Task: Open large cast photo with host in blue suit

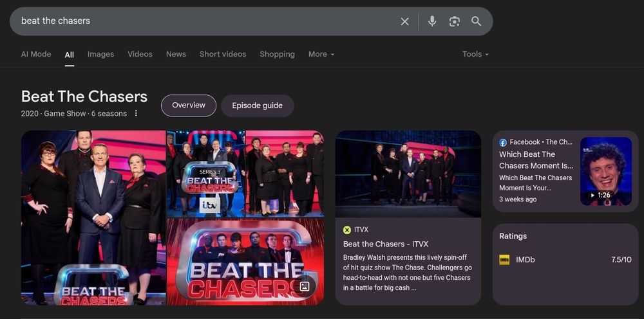Action: pyautogui.click(x=93, y=218)
